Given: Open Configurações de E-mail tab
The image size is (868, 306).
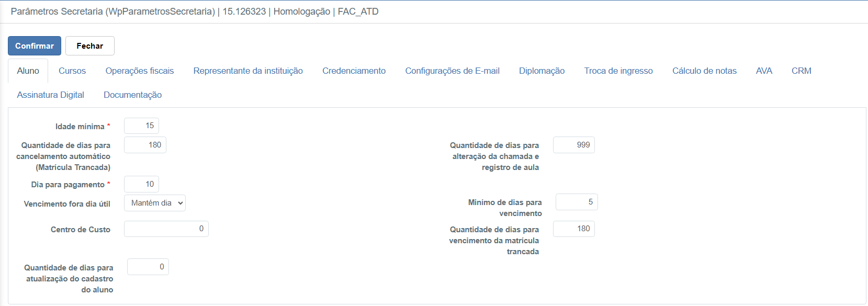Looking at the screenshot, I should pos(452,71).
